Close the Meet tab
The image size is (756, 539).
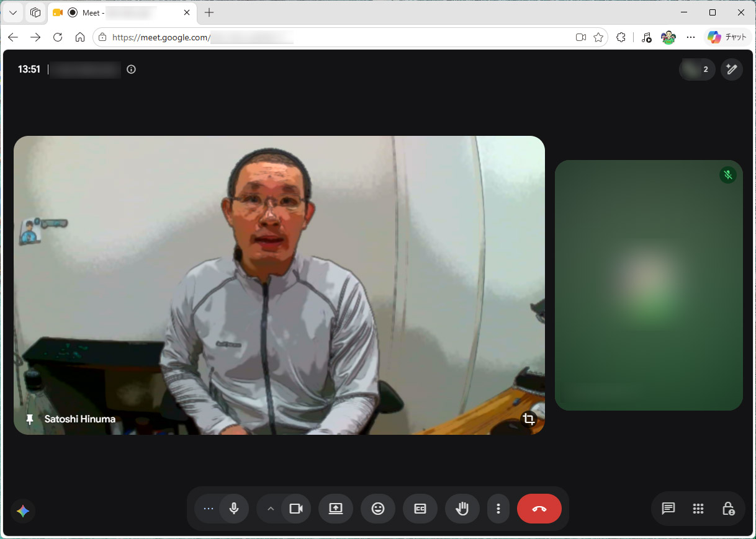pyautogui.click(x=187, y=12)
